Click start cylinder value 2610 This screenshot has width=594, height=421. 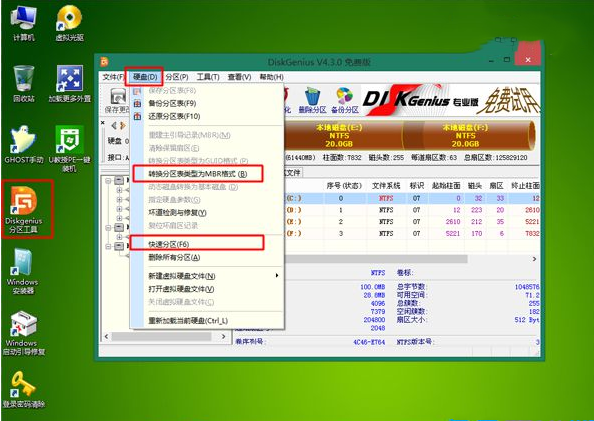point(453,222)
